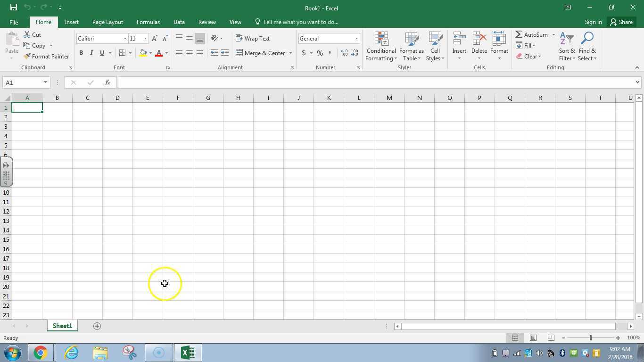Image resolution: width=644 pixels, height=362 pixels.
Task: Add a new sheet with plus icon
Action: click(97, 326)
